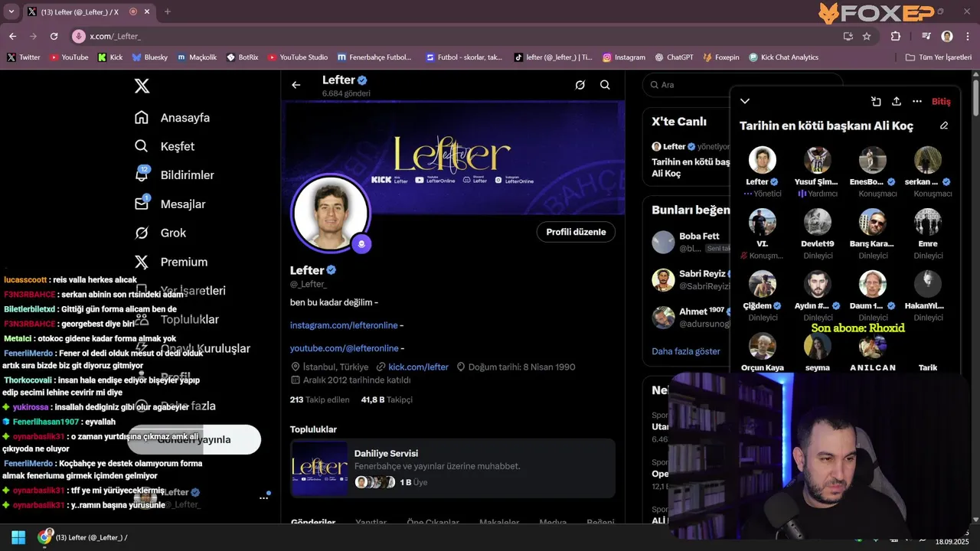Click the media control icon in Chrome toolbar
This screenshot has width=980, height=551.
pyautogui.click(x=926, y=36)
